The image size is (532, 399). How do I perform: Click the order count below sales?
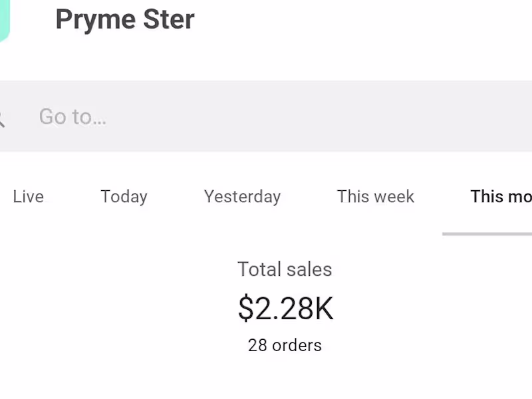click(x=285, y=345)
